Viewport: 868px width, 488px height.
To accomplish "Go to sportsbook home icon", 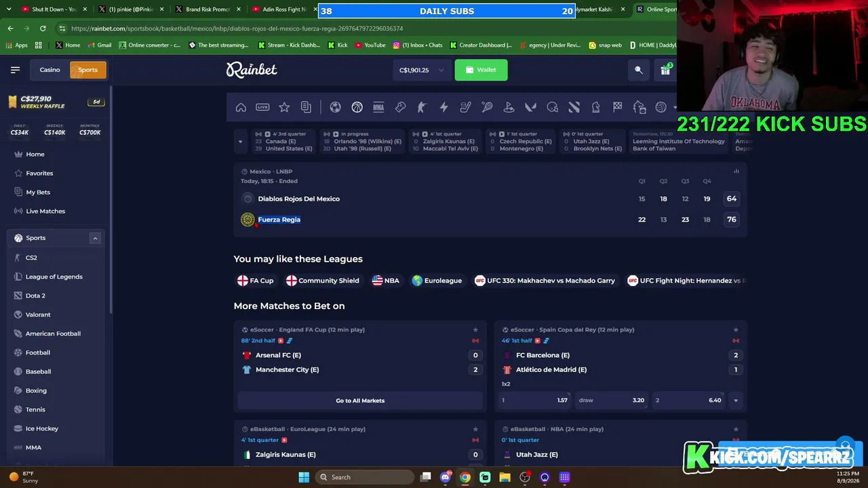I will 241,107.
